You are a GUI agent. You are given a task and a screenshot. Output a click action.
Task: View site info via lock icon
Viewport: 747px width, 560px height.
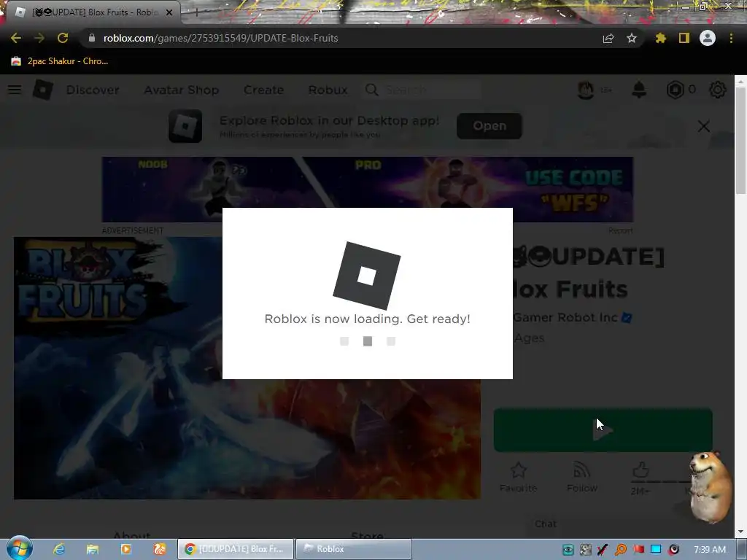[92, 38]
